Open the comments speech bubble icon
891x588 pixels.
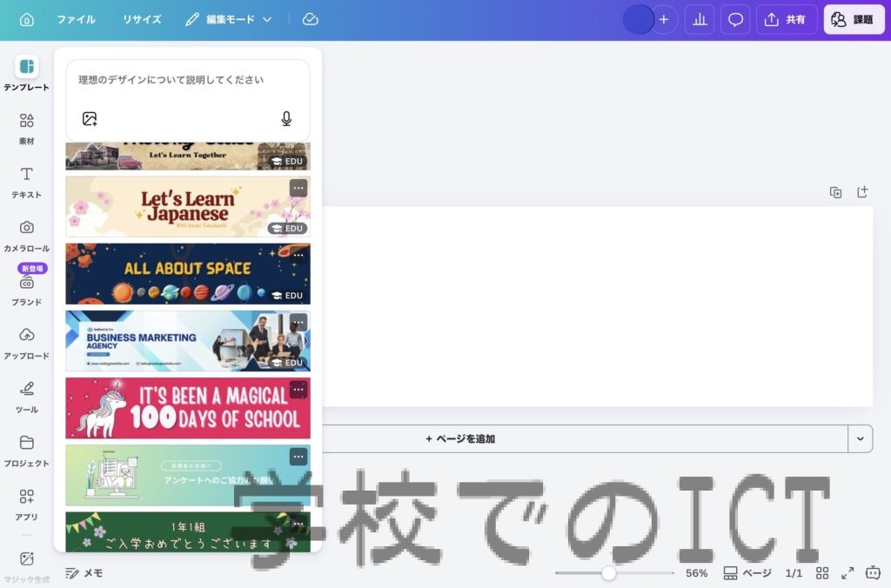(x=735, y=19)
